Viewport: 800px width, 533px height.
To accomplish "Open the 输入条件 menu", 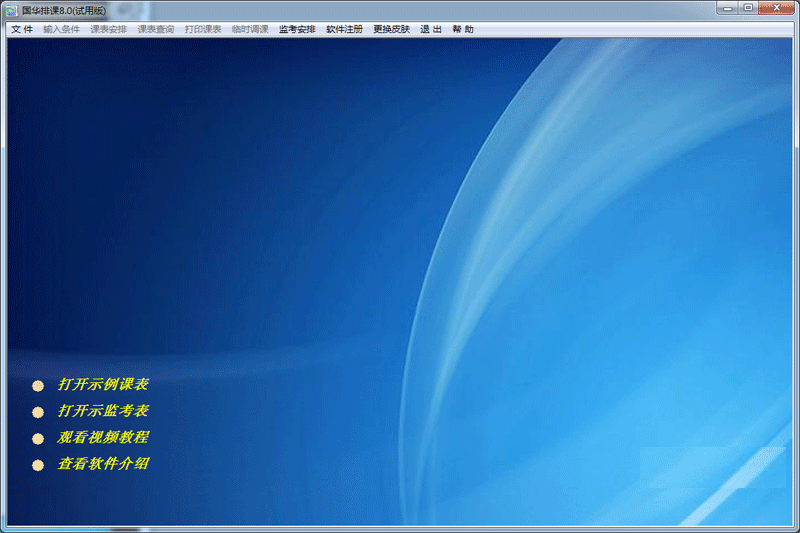I will [61, 29].
